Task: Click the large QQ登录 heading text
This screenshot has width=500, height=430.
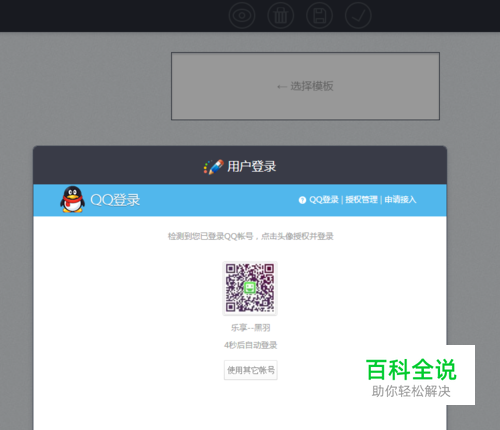Action: click(x=115, y=200)
